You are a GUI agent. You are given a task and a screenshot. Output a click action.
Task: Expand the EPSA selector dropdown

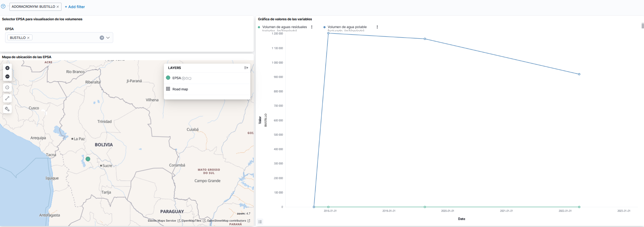click(108, 38)
